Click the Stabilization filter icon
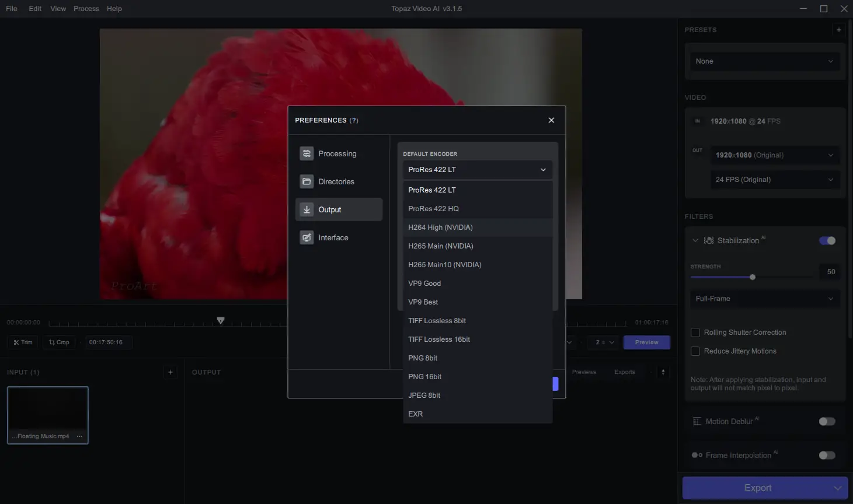Screen dimensions: 853x504 coord(709,240)
